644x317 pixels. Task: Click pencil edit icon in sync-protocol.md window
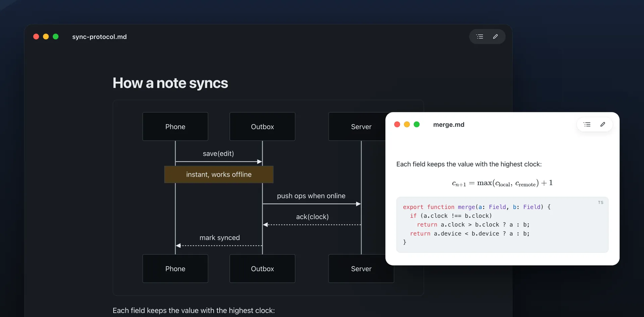[x=495, y=37]
